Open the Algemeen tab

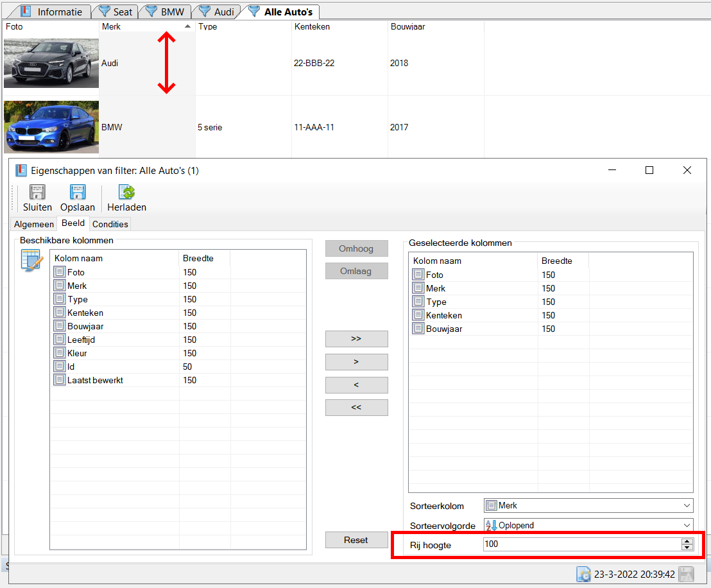(35, 224)
